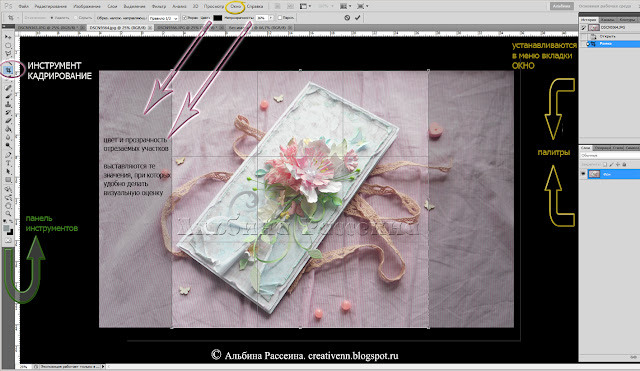This screenshot has width=640, height=371.
Task: Select Основная рабочая среда workspace
Action: [x=604, y=6]
